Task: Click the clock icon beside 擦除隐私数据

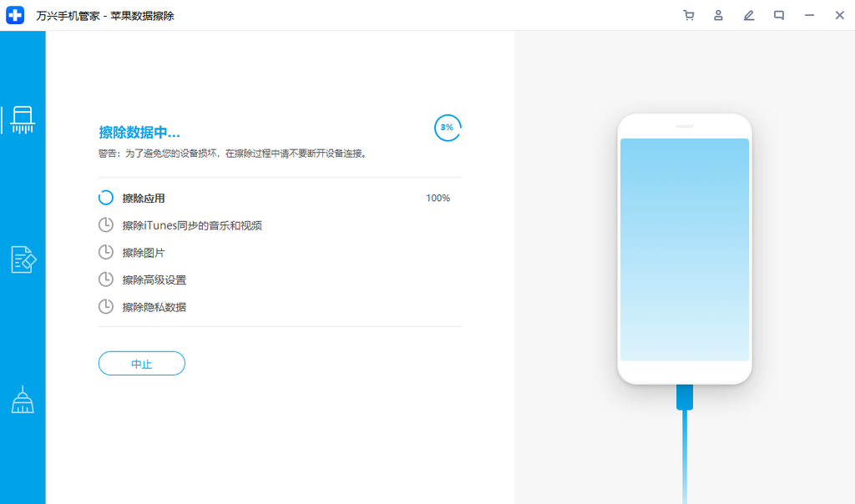Action: pyautogui.click(x=106, y=306)
